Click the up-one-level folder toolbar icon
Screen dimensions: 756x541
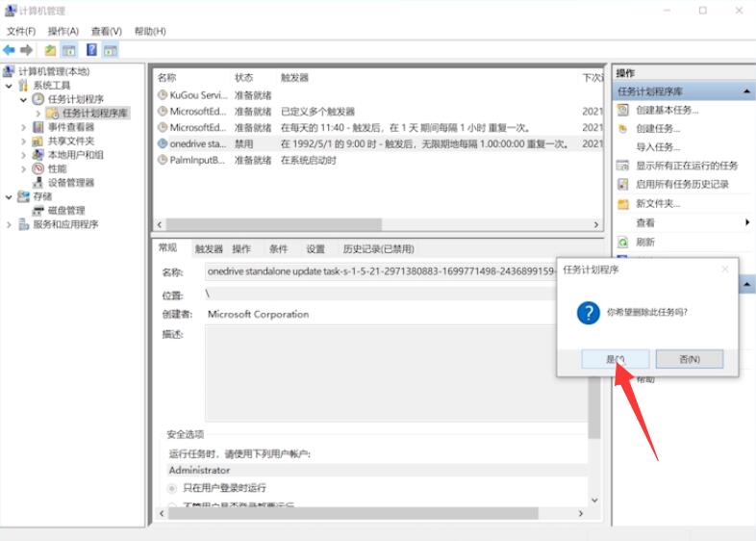50,50
